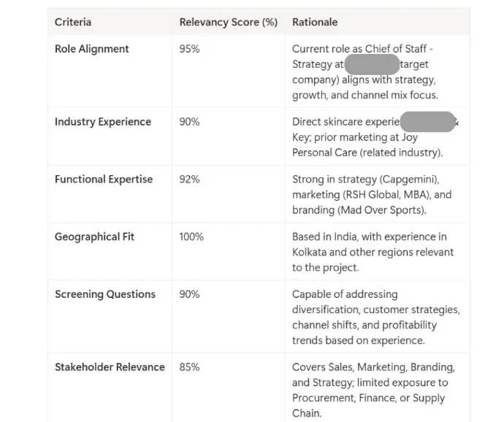Click the Based in India rationale text

coord(373,252)
